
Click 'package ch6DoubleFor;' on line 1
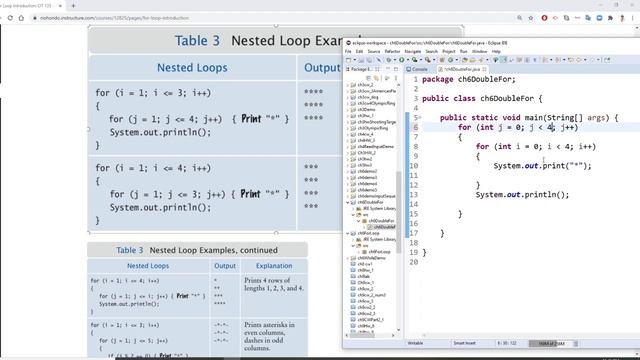(x=469, y=79)
